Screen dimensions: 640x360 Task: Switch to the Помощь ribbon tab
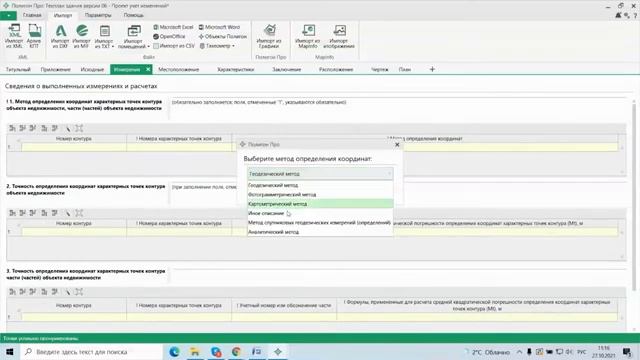[x=133, y=15]
